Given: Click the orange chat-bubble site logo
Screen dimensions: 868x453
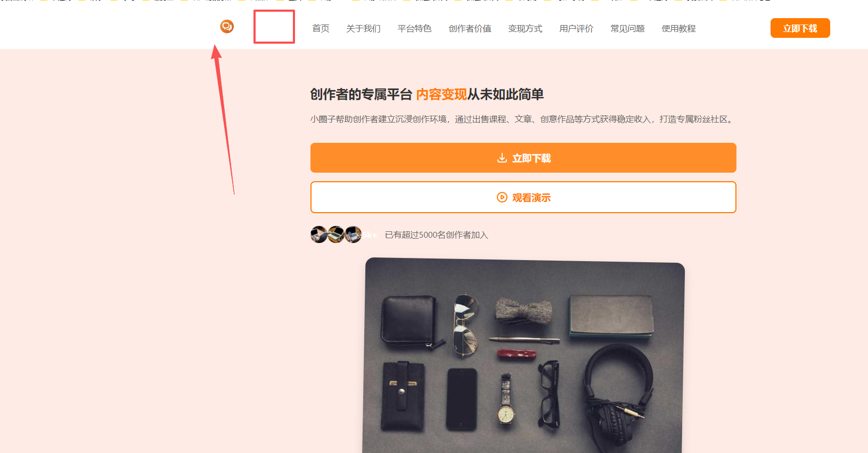Looking at the screenshot, I should [227, 26].
